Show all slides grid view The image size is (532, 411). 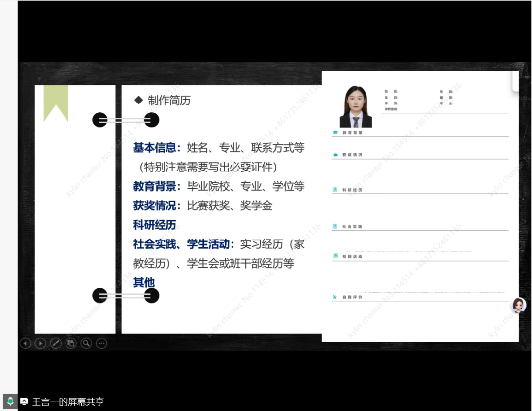click(x=71, y=343)
